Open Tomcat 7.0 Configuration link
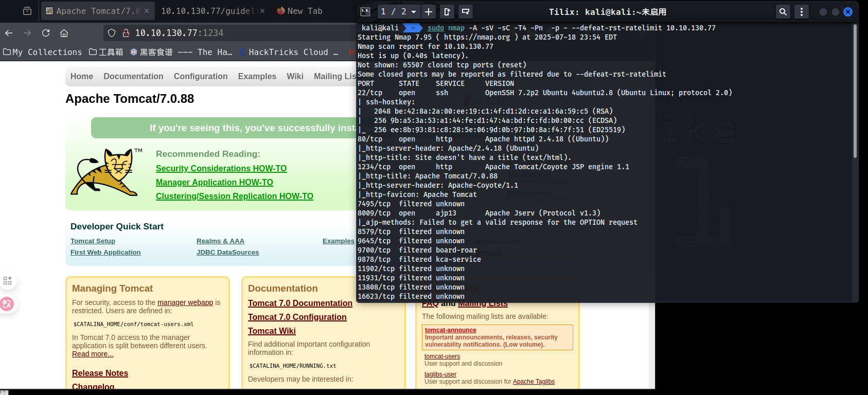The width and height of the screenshot is (868, 395). click(297, 317)
